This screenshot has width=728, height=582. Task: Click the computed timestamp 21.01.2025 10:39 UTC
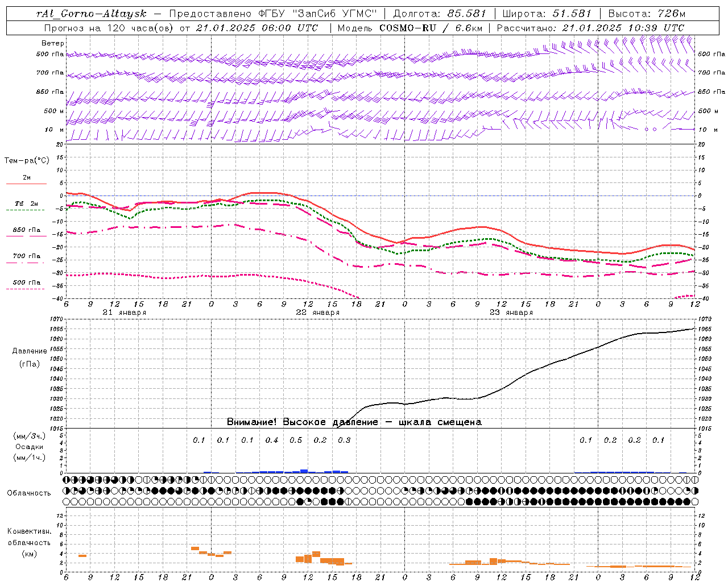click(x=623, y=28)
